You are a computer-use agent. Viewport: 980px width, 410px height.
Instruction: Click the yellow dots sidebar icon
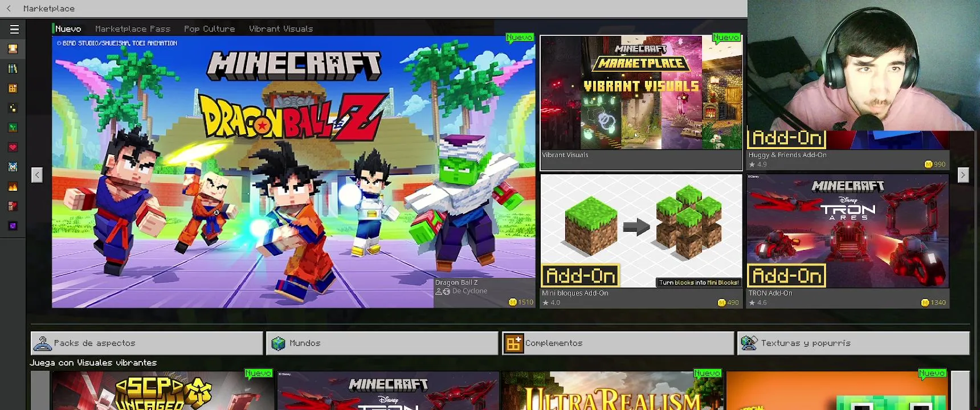pos(13,108)
